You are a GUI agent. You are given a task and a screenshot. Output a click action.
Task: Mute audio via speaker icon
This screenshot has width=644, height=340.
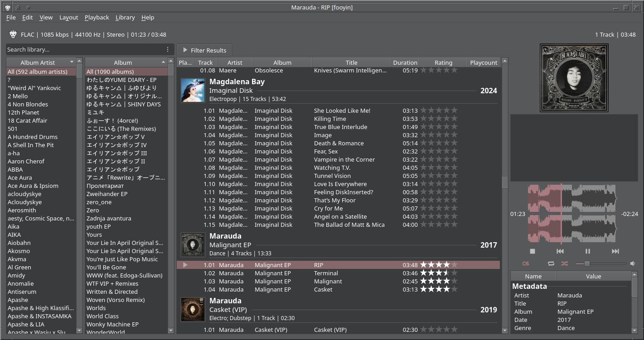(633, 263)
